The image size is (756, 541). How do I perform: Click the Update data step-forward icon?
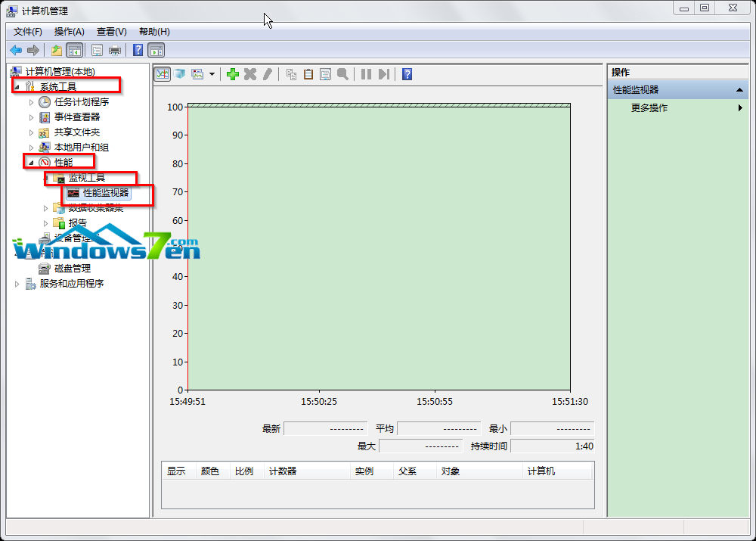point(384,74)
